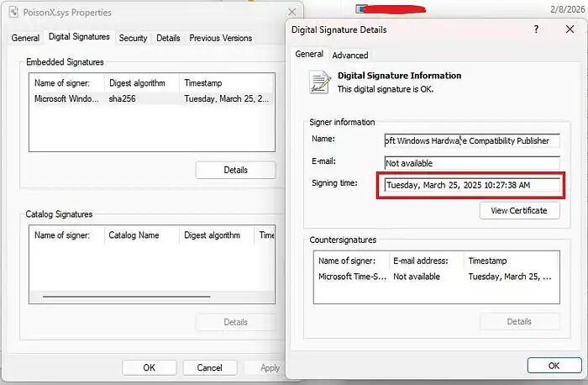This screenshot has height=385, width=588.
Task: Click the Catalog Name column header
Action: [x=142, y=235]
